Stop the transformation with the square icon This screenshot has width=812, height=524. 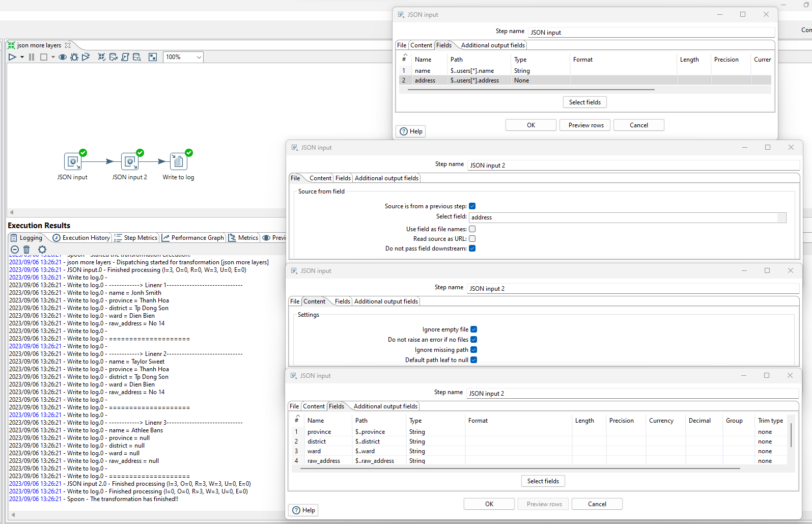44,57
